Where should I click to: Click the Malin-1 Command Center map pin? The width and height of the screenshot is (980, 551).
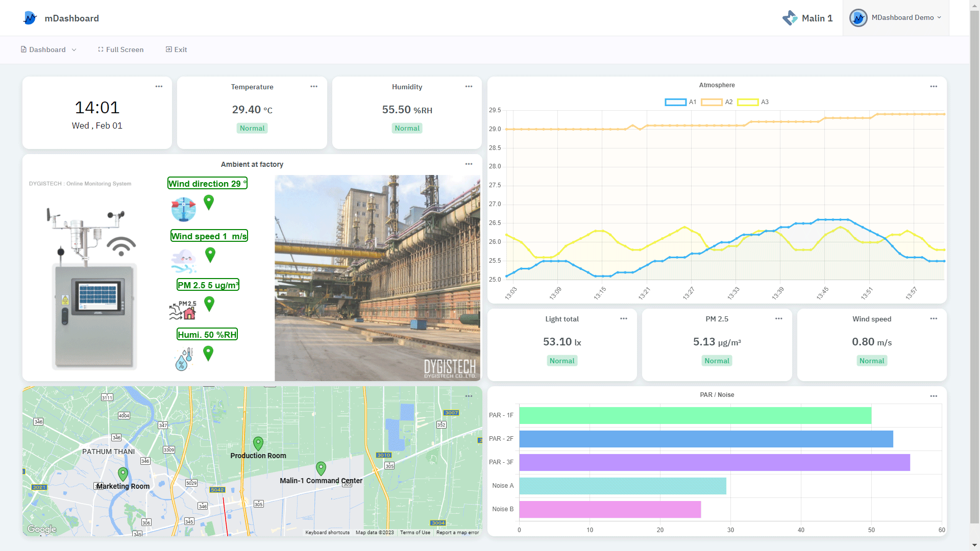[321, 467]
